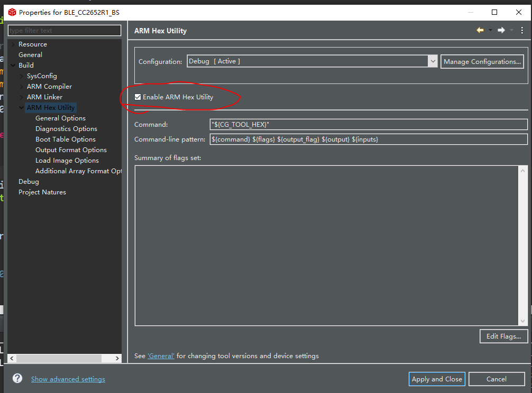Screen dimensions: 532x393
Task: Expand the ARM Linker node
Action: pos(21,97)
